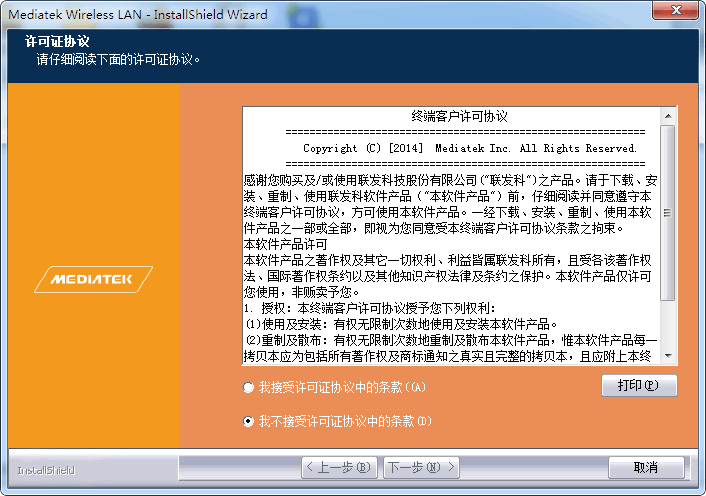
Task: Click the license text scrollbar thumb
Action: point(668,213)
